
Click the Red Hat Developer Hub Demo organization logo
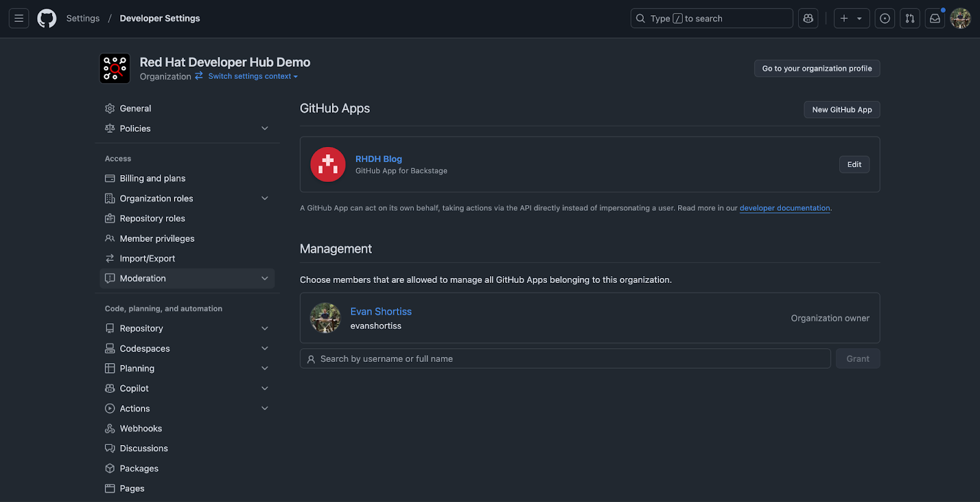115,69
